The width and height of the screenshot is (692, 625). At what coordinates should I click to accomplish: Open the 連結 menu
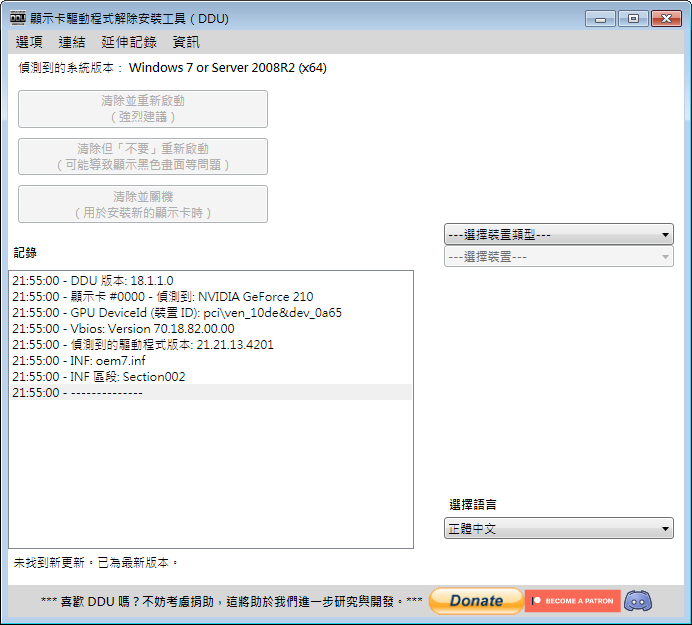[x=71, y=42]
